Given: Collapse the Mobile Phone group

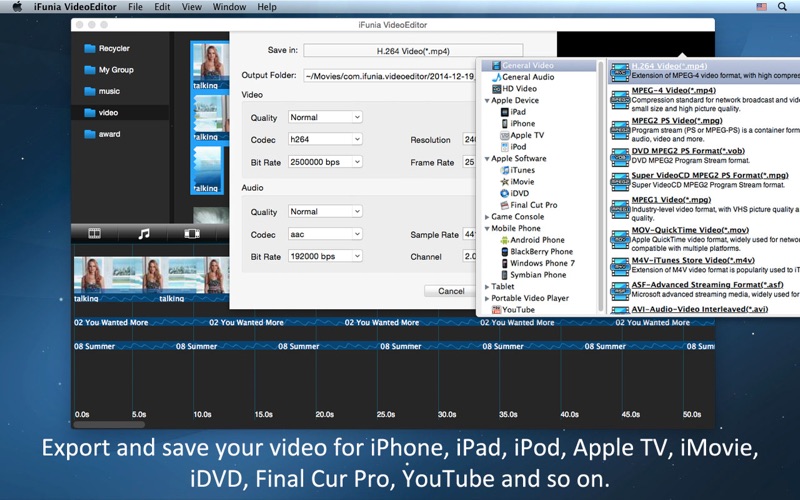Looking at the screenshot, I should 487,229.
